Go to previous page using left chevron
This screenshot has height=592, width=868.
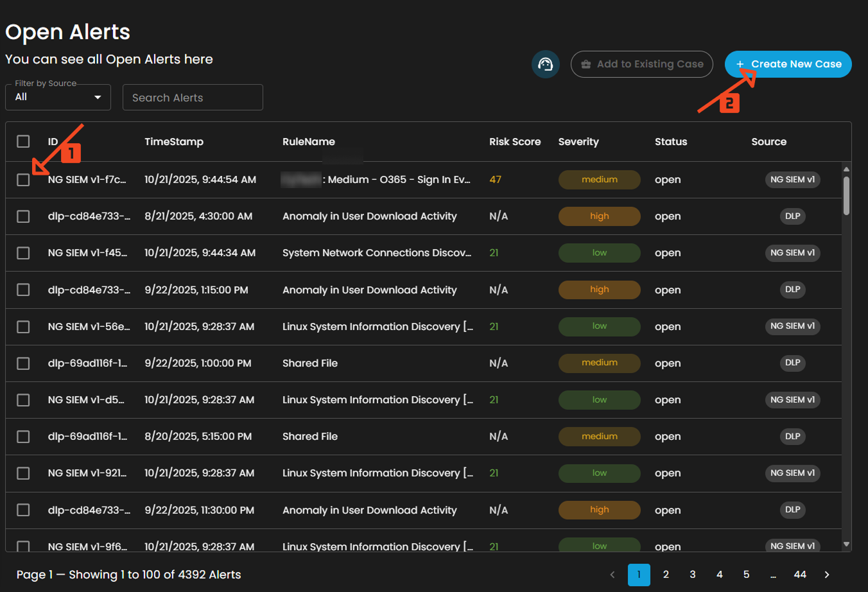(x=612, y=575)
